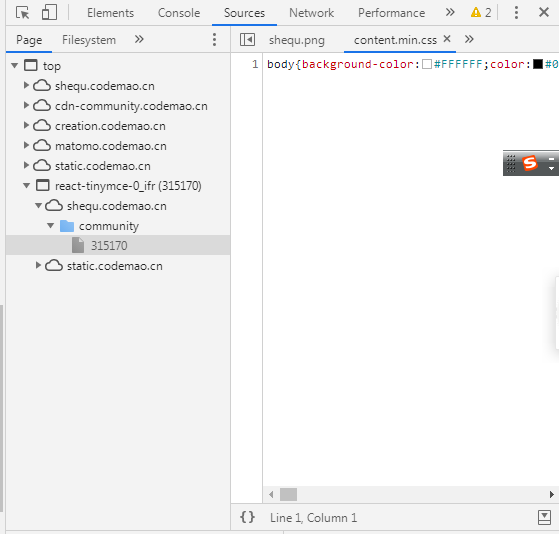
Task: Toggle the console drawer icon in status bar
Action: pos(544,517)
